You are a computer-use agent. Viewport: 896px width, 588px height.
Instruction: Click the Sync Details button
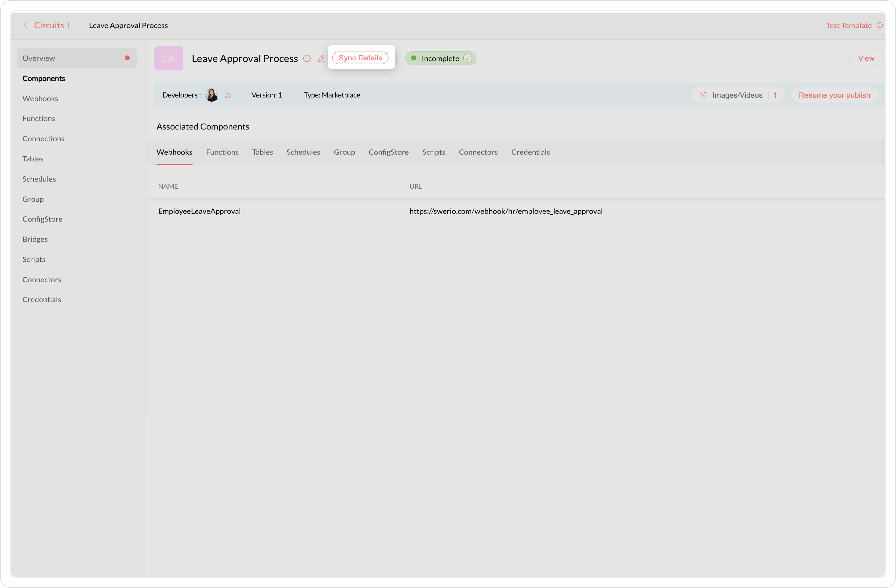pyautogui.click(x=360, y=58)
